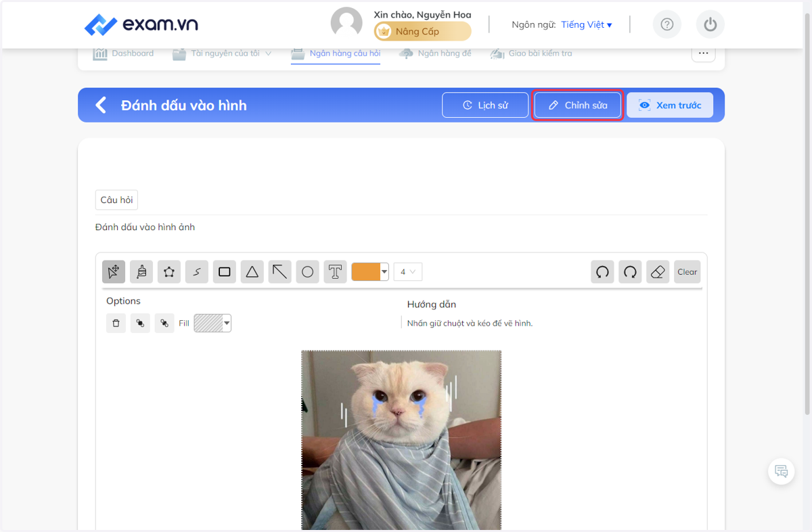Click the Clear button

[687, 271]
